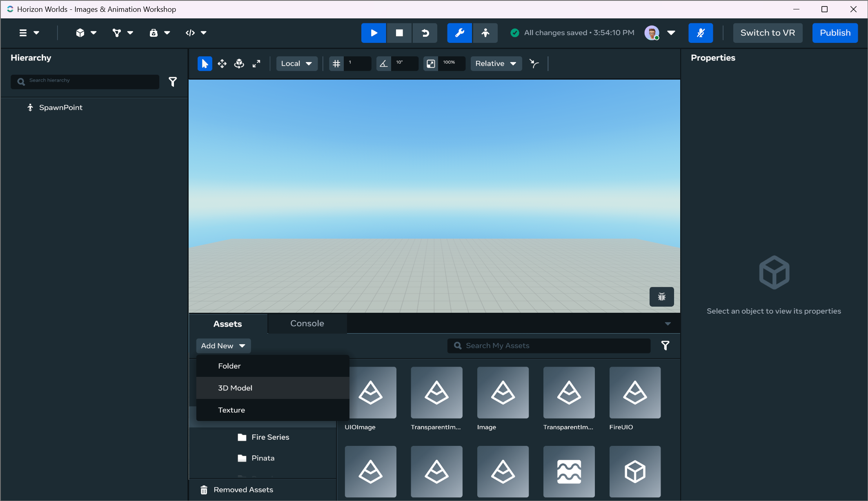Select the FireUIO asset thumbnail
Image resolution: width=868 pixels, height=501 pixels.
point(635,392)
